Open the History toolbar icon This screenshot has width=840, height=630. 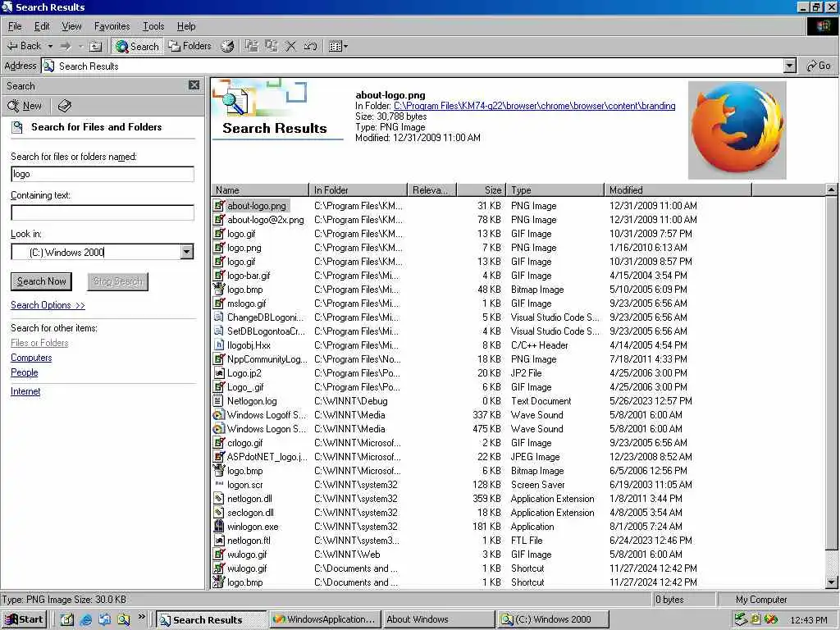coord(228,46)
